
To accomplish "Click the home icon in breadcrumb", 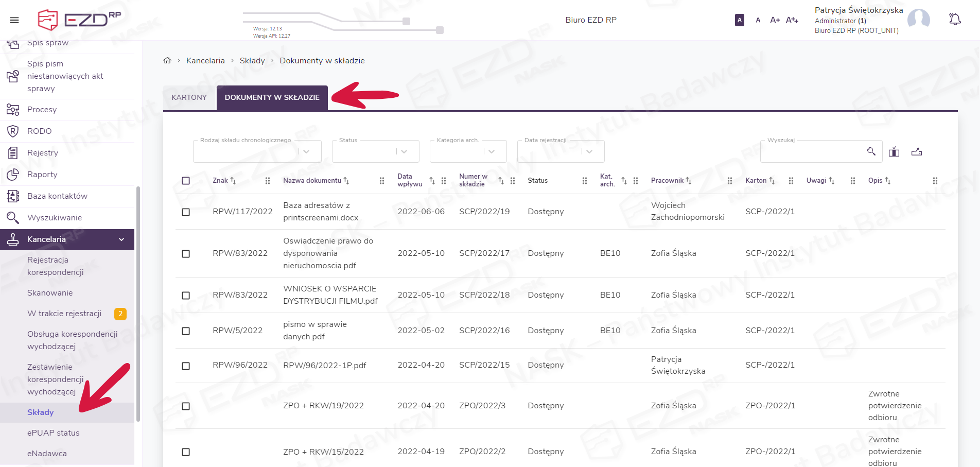I will [x=167, y=61].
